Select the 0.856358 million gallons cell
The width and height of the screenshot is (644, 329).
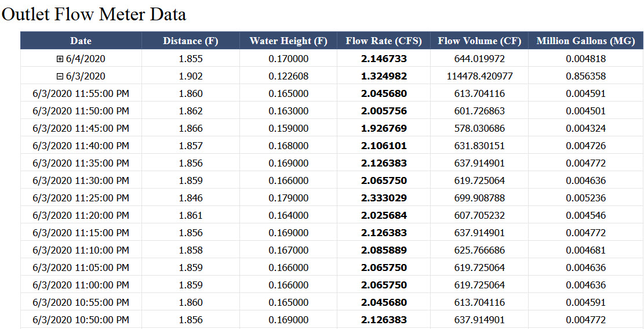click(x=585, y=76)
